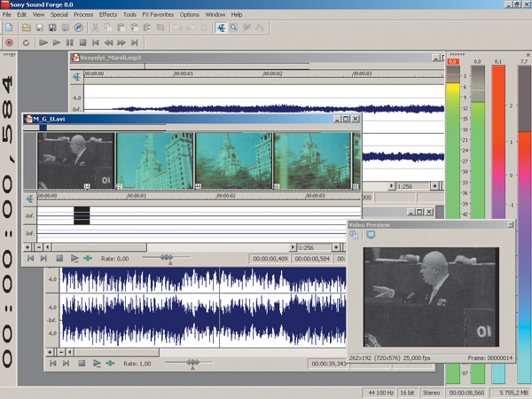Image resolution: width=532 pixels, height=399 pixels.
Task: Click the red 0,0 clip indicator on the meter
Action: coord(453,62)
